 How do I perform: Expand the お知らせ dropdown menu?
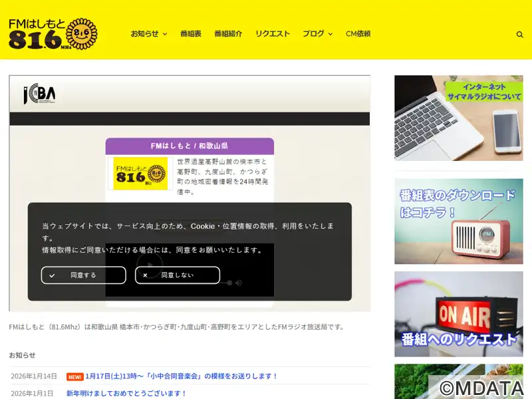tap(148, 34)
